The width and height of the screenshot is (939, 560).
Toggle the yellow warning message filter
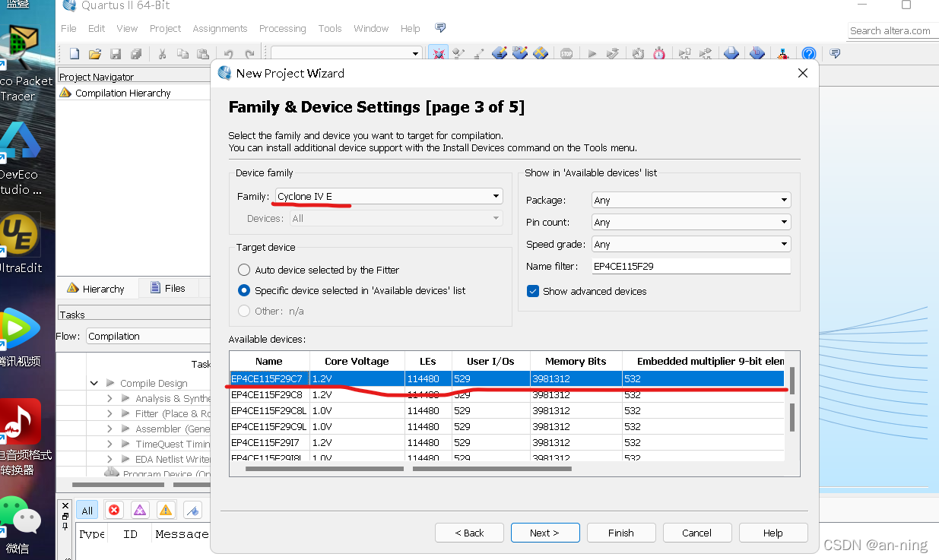[166, 510]
